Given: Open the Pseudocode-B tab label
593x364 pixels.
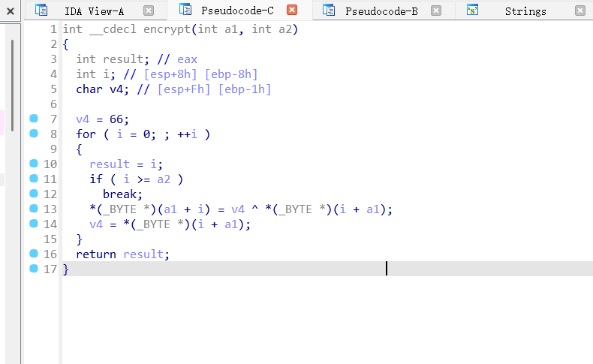Looking at the screenshot, I should (381, 11).
